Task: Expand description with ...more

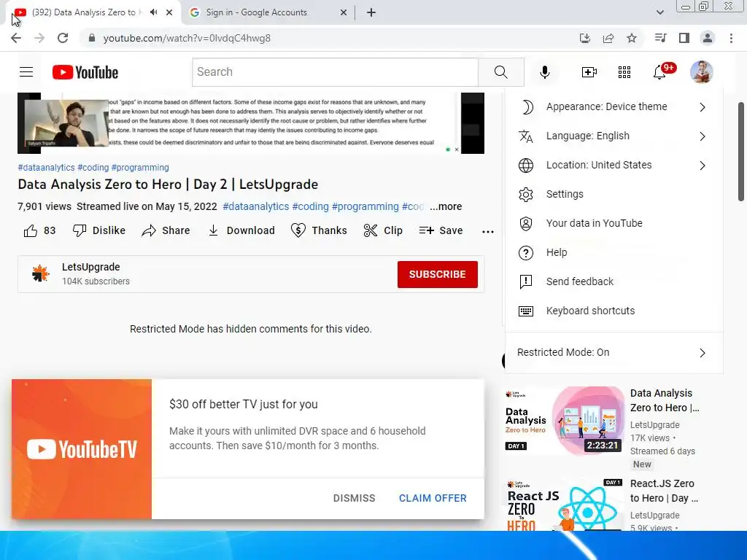Action: point(446,206)
